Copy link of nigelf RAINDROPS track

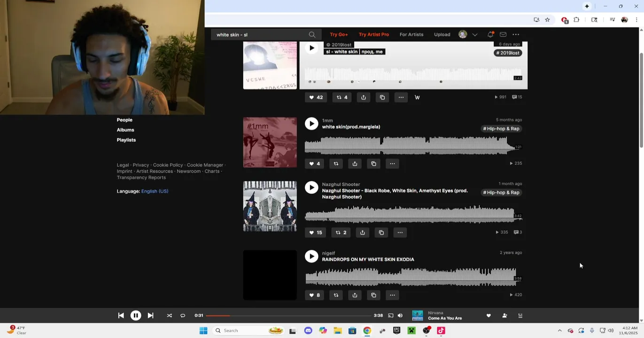[373, 295]
